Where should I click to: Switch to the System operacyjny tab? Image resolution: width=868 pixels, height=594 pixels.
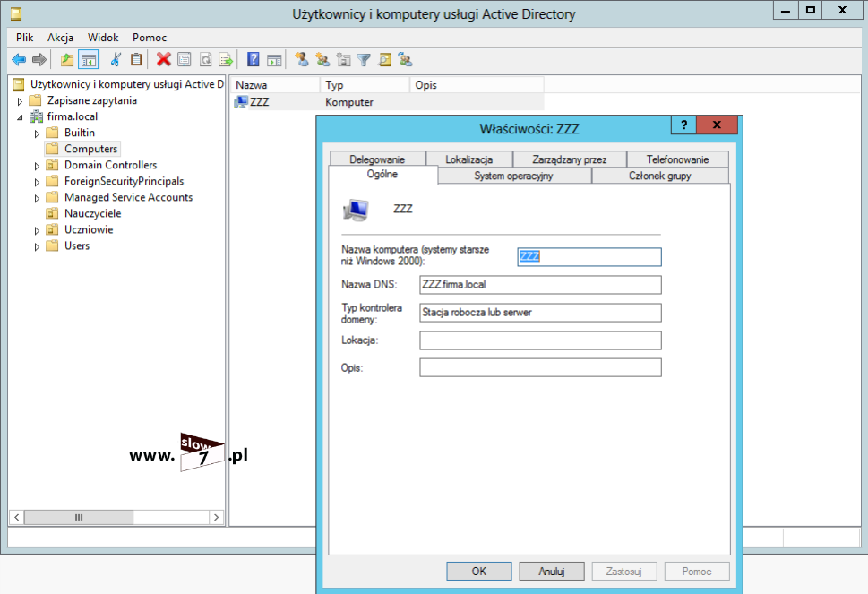point(513,176)
